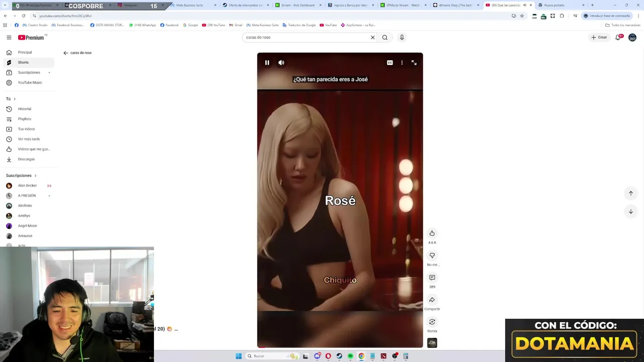Open Suscripciones in the sidebar
Screen dimensions: 644x362
pyautogui.click(x=28, y=72)
